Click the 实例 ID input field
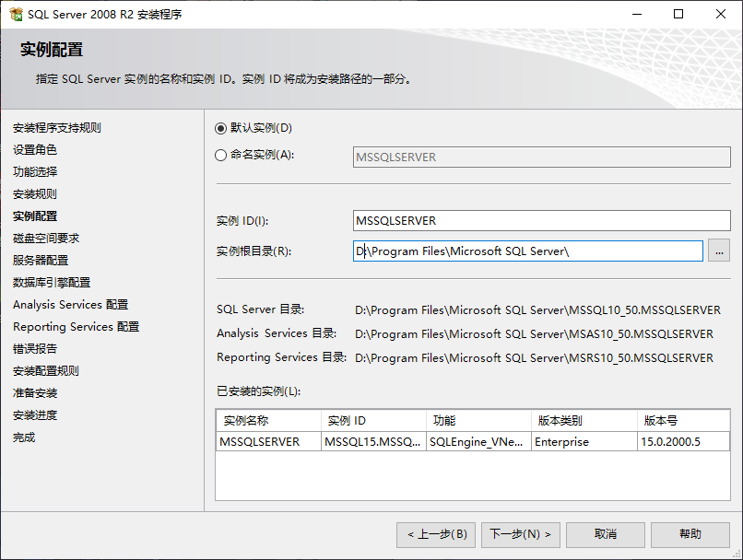Viewport: 743px width, 560px height. coord(542,220)
